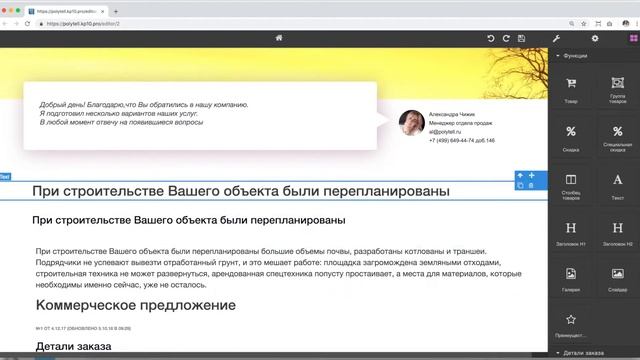Select the bold subheading При строительстве Вашего объекта
640x360 pixels.
(x=189, y=220)
